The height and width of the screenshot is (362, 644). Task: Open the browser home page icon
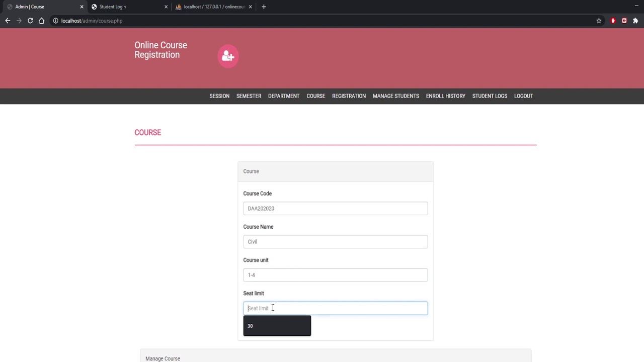42,21
